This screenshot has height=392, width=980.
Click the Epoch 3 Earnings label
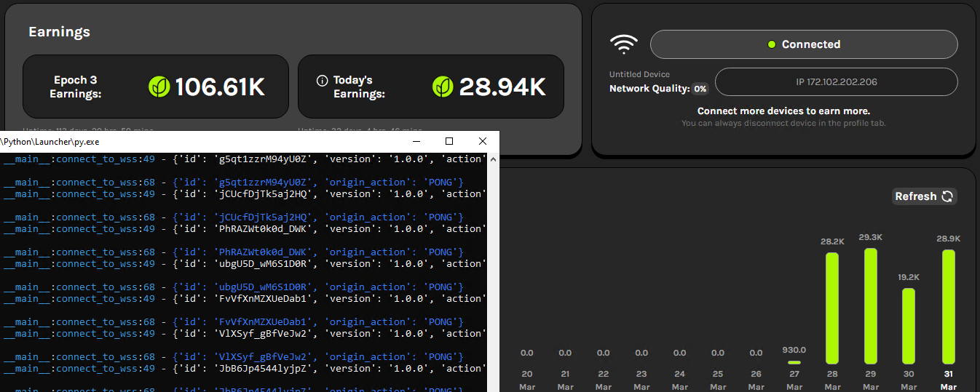coord(75,87)
